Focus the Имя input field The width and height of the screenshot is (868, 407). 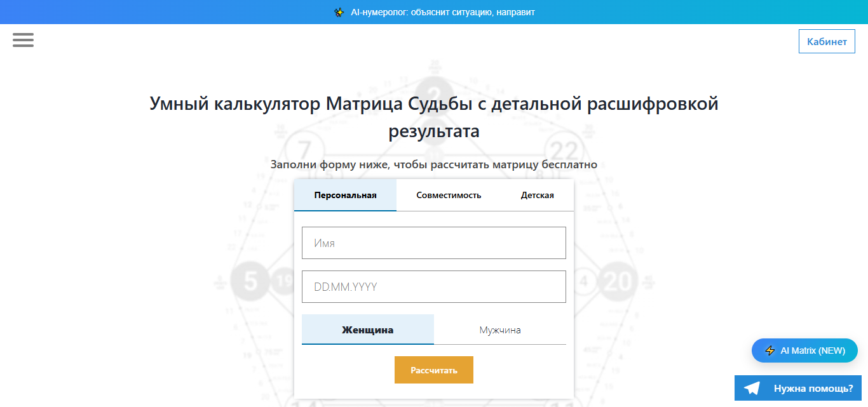pos(434,243)
